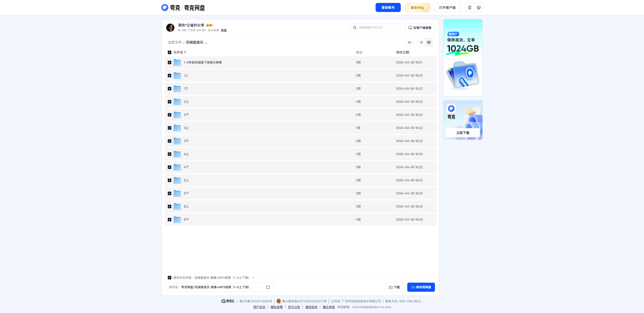
Task: Click folder icon of 1-6年级花城版下册音乐教案
Action: coord(177,62)
